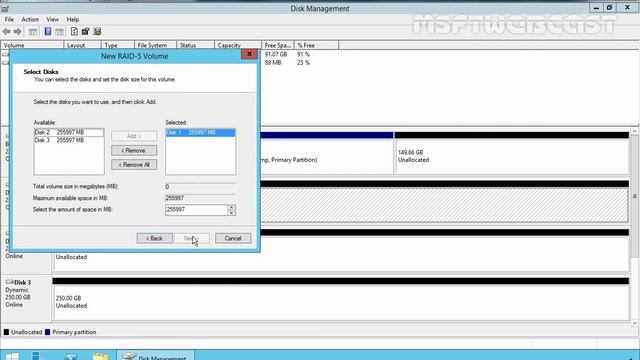Image resolution: width=640 pixels, height=360 pixels.
Task: Click the last toolbar icon with green checkmark
Action: pos(97,31)
